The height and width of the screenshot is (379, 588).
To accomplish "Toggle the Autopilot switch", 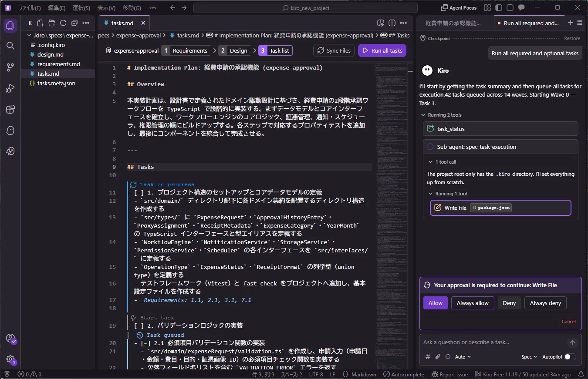I will [570, 357].
